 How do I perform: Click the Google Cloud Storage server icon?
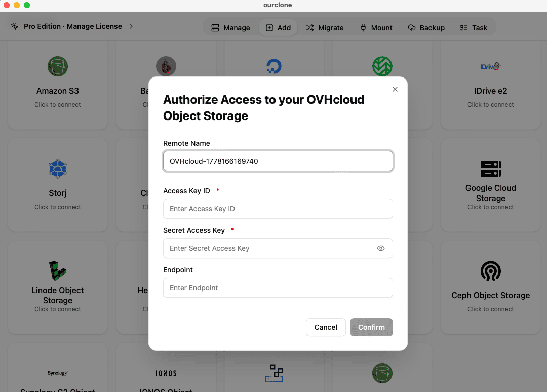click(x=490, y=169)
